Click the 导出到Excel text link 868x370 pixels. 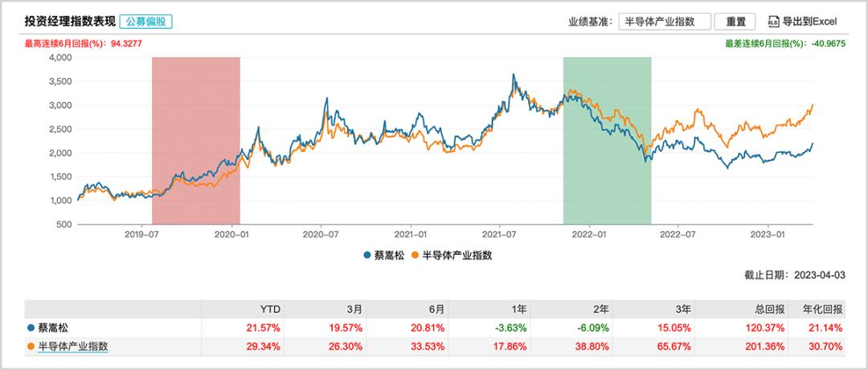[815, 22]
